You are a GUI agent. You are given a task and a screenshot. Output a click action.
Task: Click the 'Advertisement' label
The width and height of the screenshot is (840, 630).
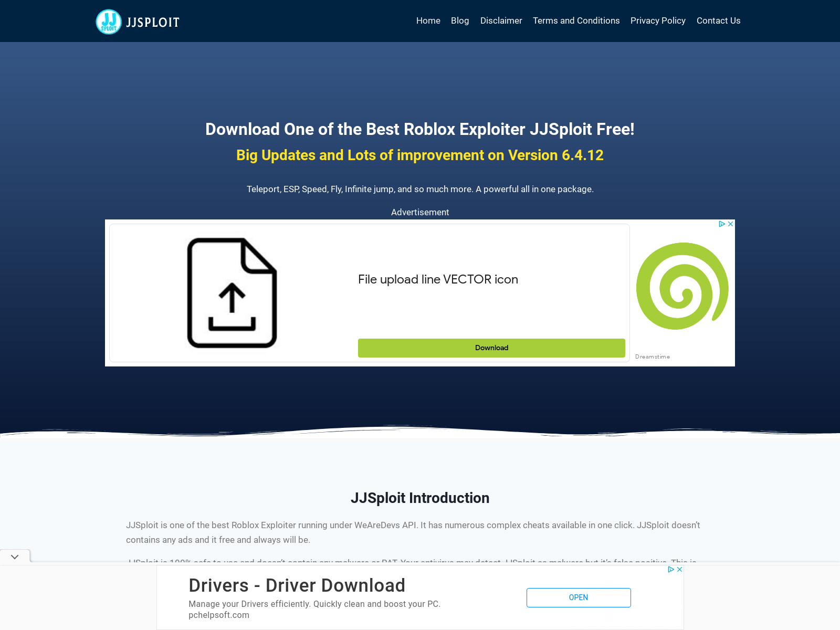click(x=420, y=212)
